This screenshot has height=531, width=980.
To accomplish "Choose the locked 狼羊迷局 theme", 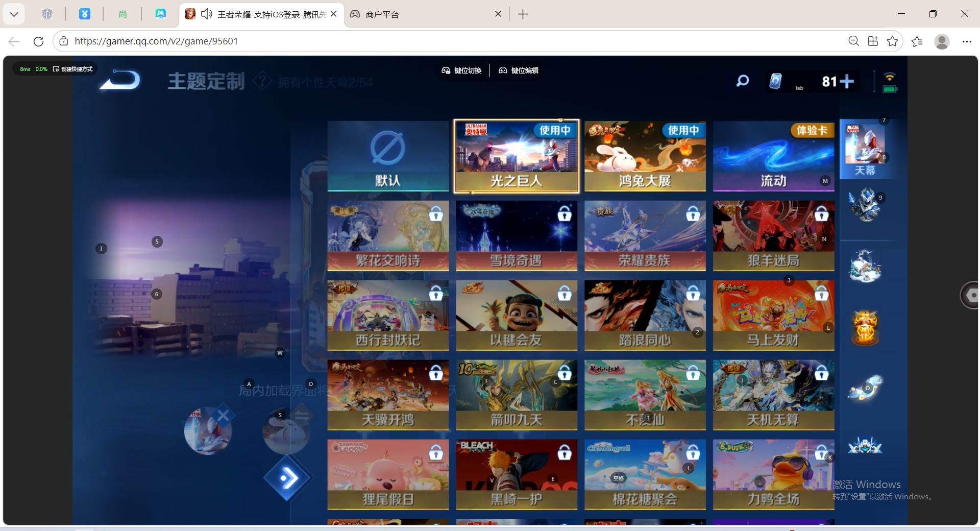I will [774, 236].
